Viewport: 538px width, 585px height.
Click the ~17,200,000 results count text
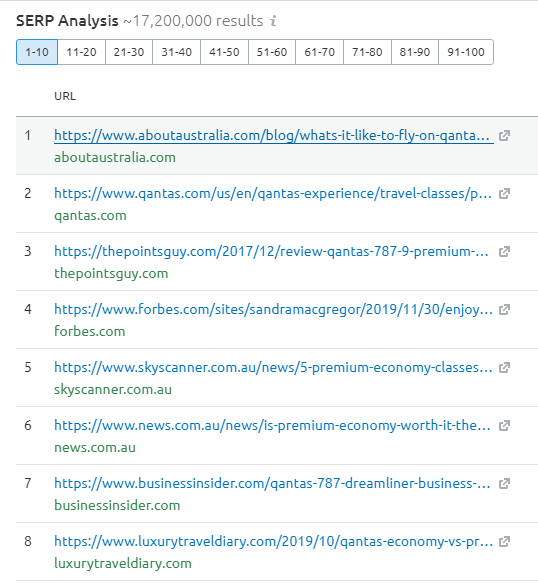coord(193,21)
